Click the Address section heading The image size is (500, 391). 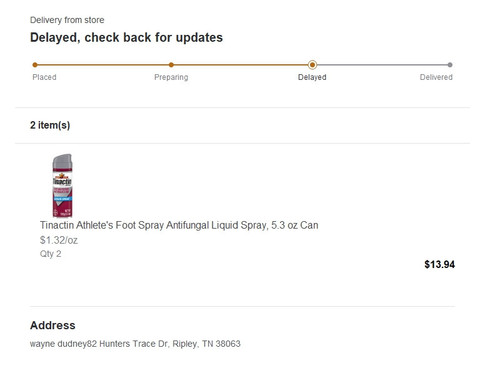(53, 325)
